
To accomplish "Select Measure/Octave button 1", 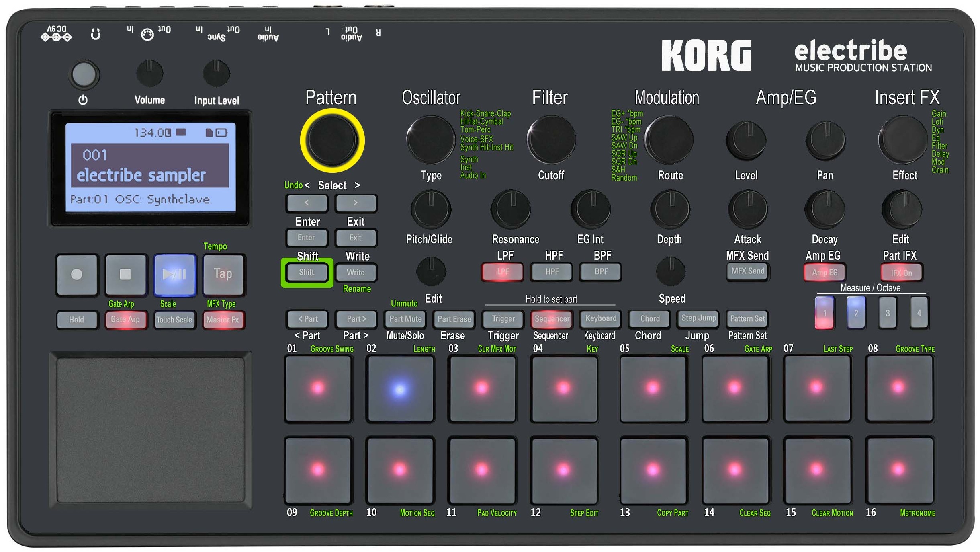I will coord(825,313).
